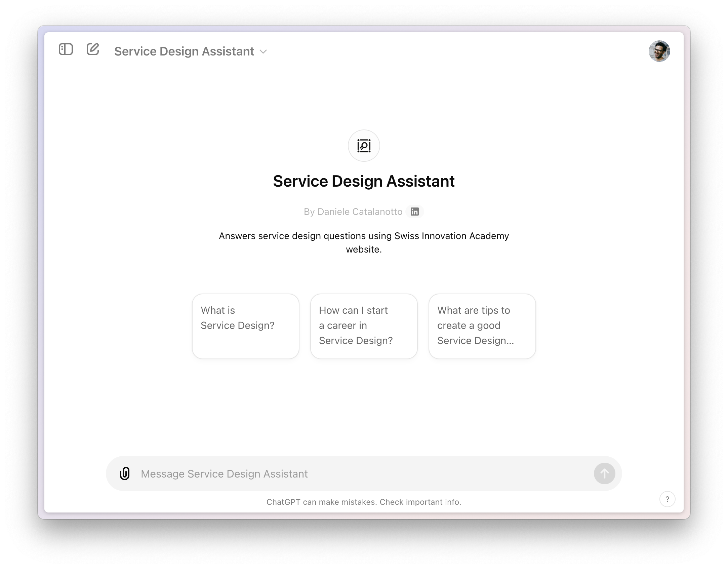Select the 'What is Service Design?' prompt
Screen dimensions: 728x569
point(245,326)
